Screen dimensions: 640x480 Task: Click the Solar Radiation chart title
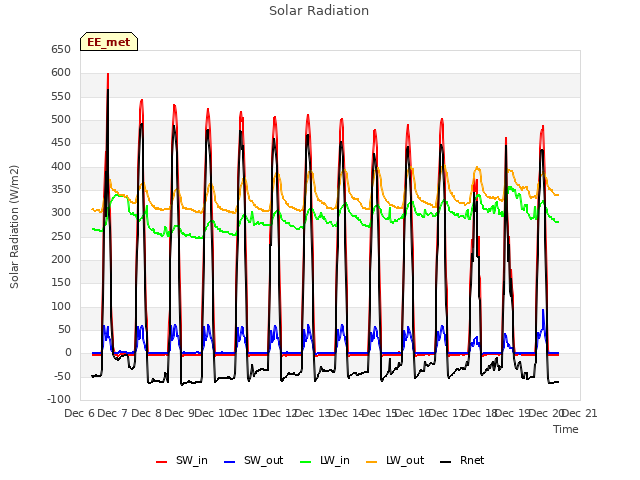[319, 11]
